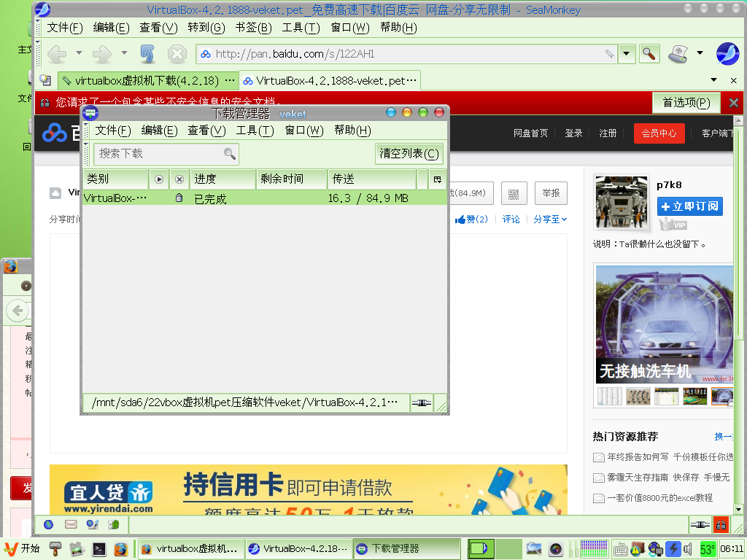
Task: Click the red security lock icon in status bar
Action: [x=721, y=525]
